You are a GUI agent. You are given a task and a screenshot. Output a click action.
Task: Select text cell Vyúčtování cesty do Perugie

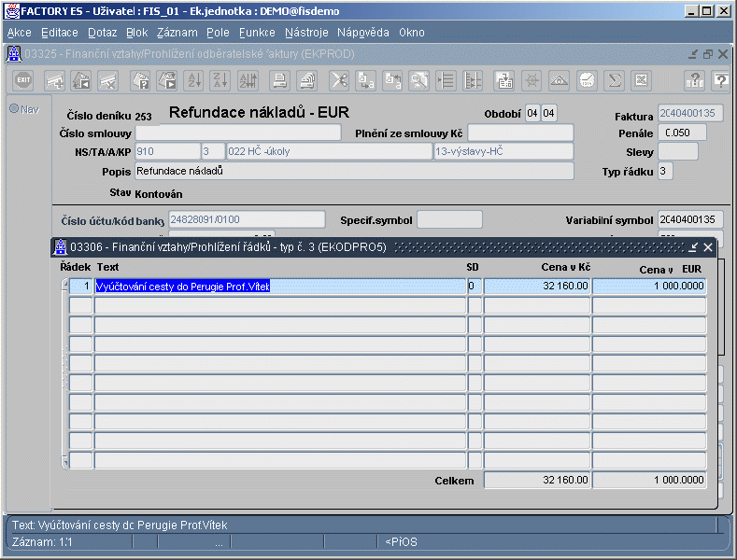pos(280,287)
